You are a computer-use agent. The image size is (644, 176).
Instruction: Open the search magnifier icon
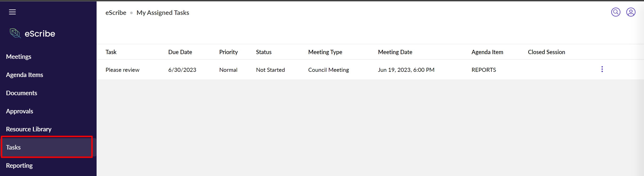pyautogui.click(x=615, y=12)
